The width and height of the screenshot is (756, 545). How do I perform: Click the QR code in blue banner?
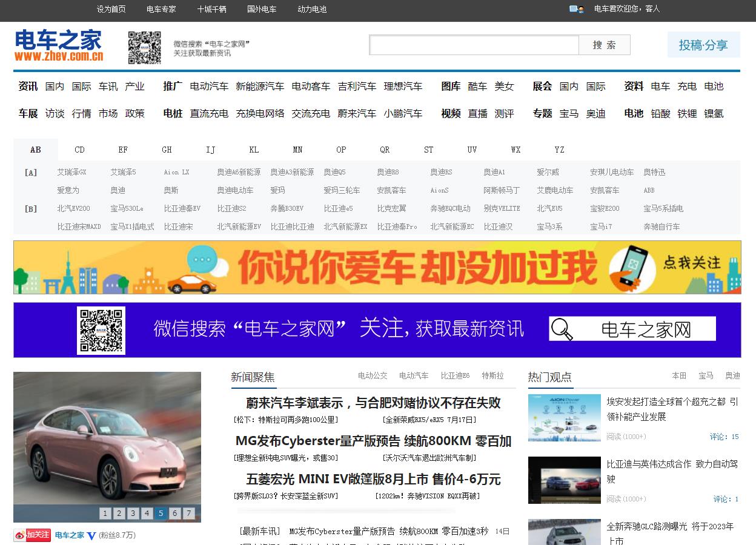[101, 330]
